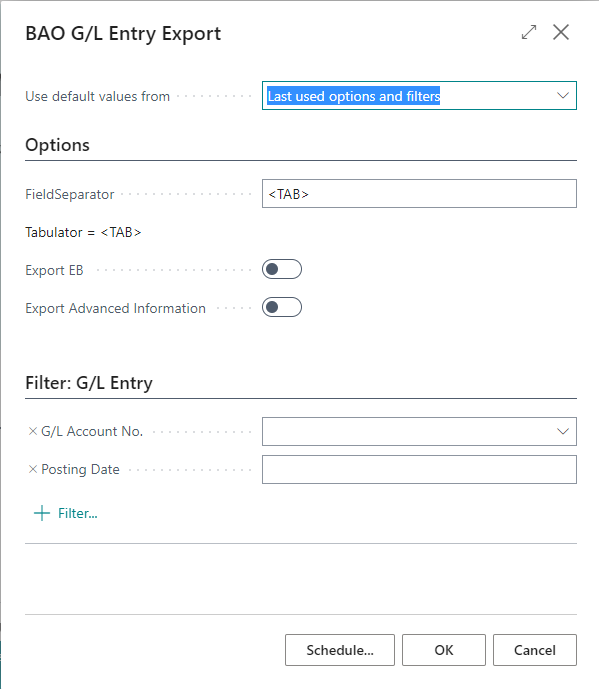The width and height of the screenshot is (599, 689).
Task: Click inside the G/L Account No. filter box
Action: coord(409,431)
